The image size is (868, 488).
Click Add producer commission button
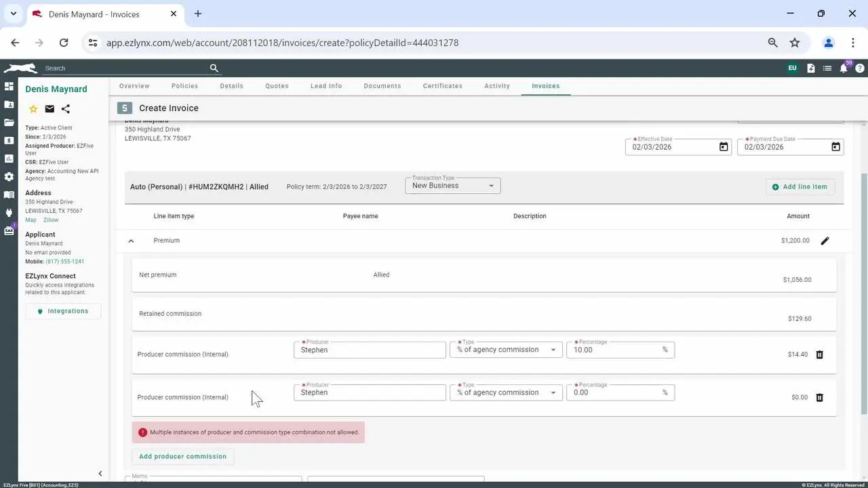[182, 456]
